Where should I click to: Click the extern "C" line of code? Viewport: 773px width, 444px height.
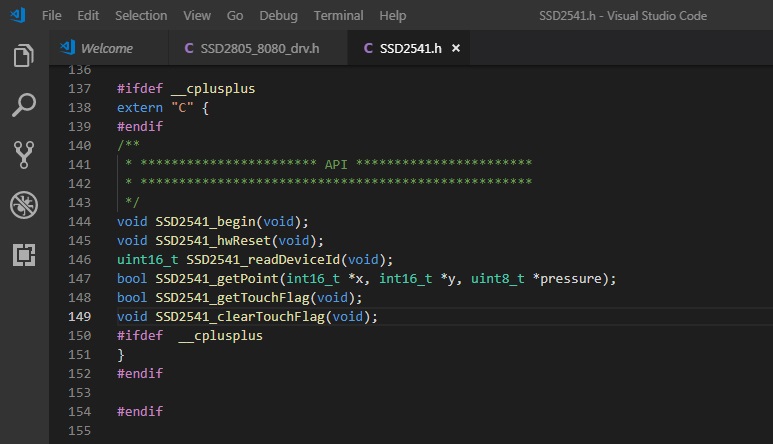point(162,107)
